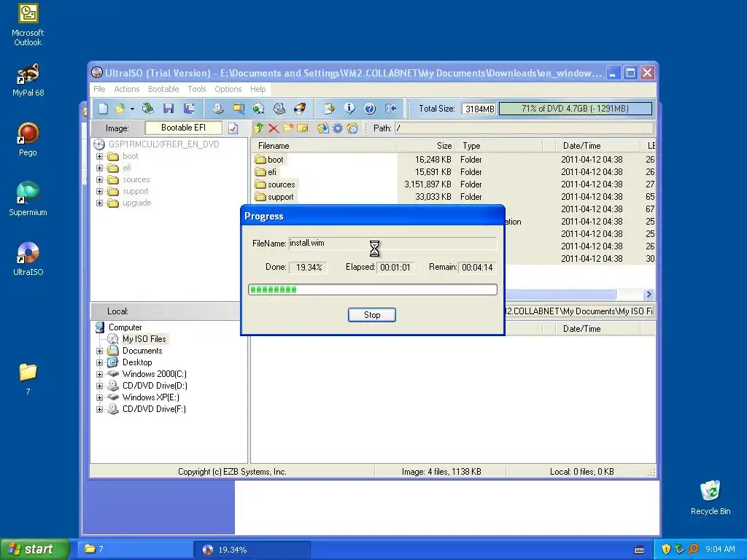Select My ISO Files in Local tree

(x=144, y=339)
